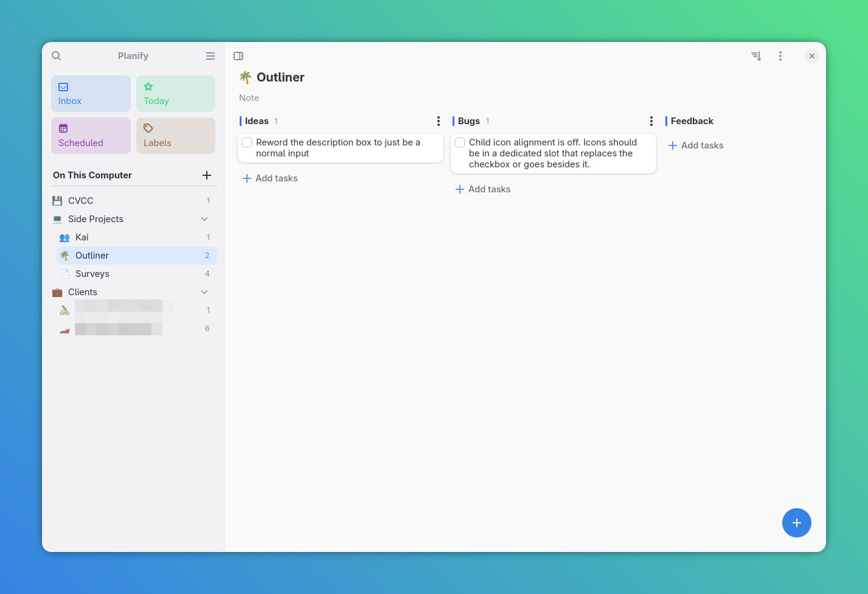Switch to the Today view
The height and width of the screenshot is (594, 868).
(175, 94)
